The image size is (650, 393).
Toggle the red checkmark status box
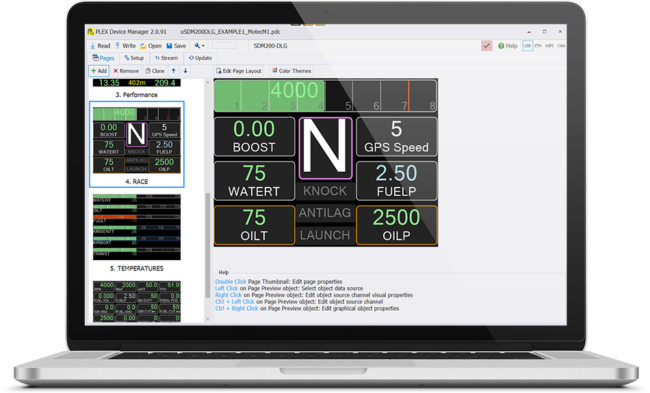pos(487,46)
